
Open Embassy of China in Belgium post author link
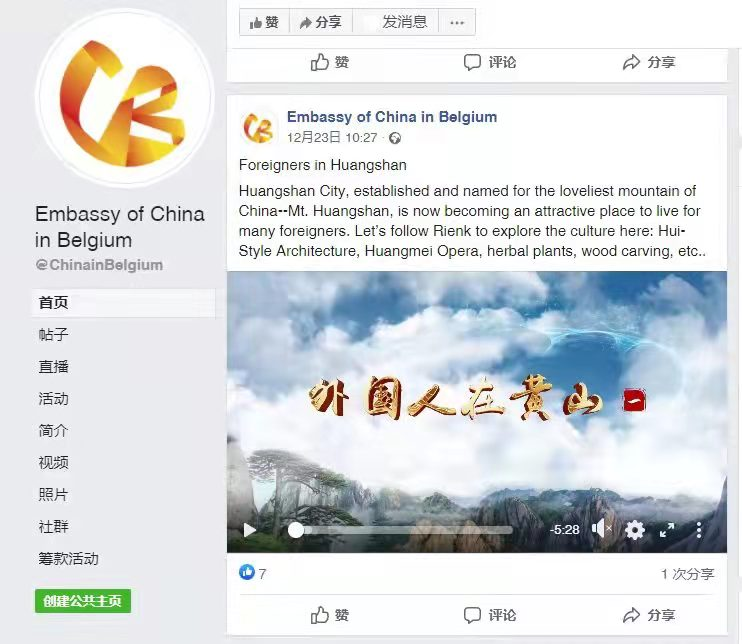click(x=392, y=117)
